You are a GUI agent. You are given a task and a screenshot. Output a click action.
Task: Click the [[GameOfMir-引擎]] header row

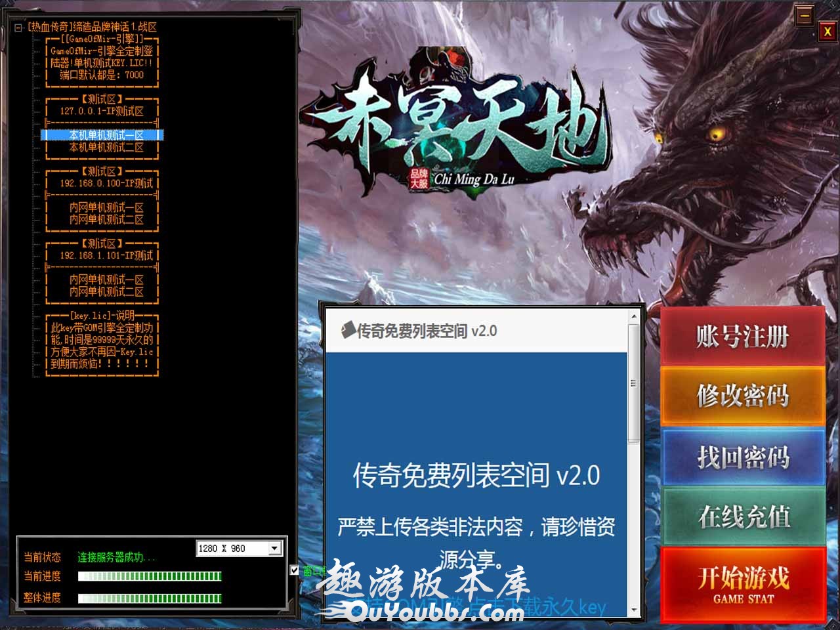point(102,39)
